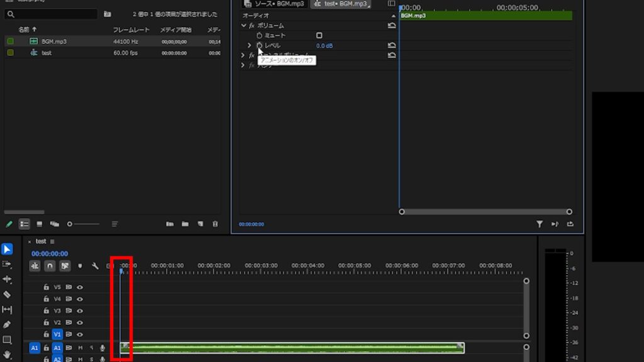Mute audio track A1
The height and width of the screenshot is (362, 644).
click(x=80, y=348)
